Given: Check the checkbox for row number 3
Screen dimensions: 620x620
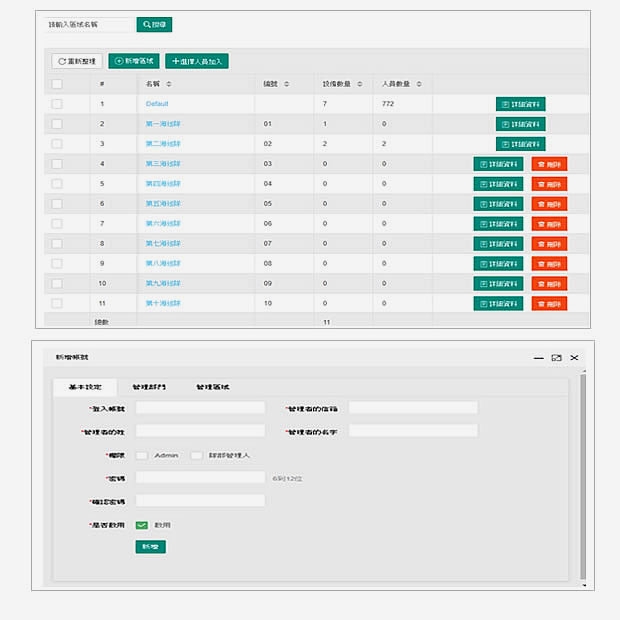Looking at the screenshot, I should click(57, 144).
